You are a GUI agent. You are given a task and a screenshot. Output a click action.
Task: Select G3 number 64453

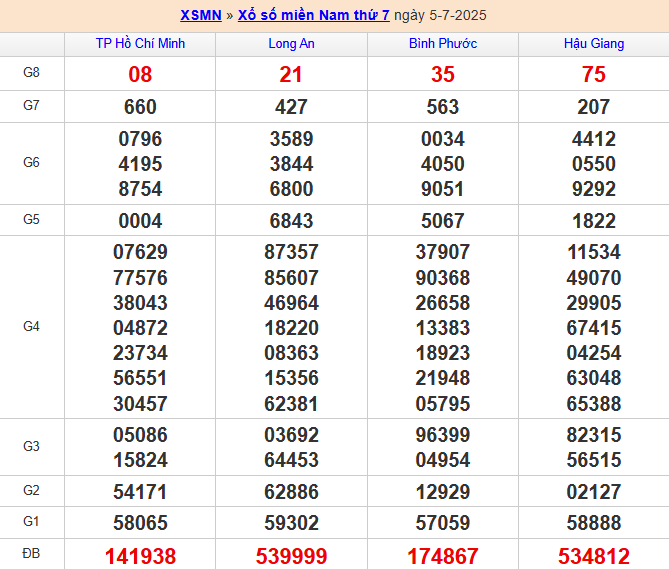[291, 460]
